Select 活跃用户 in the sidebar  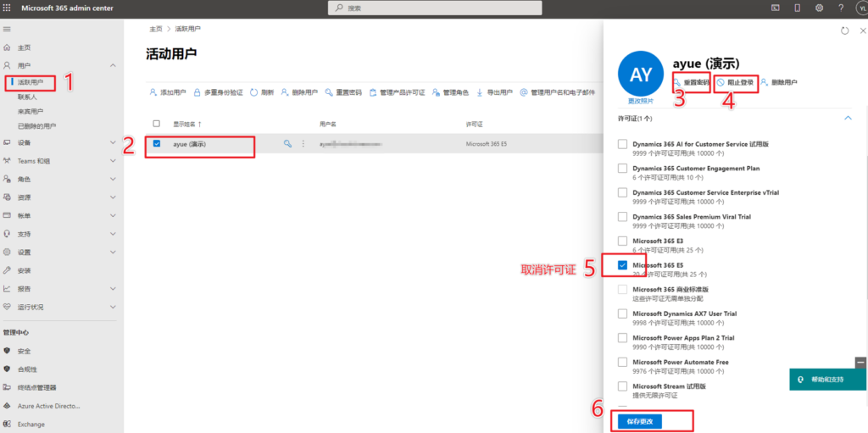(x=31, y=82)
